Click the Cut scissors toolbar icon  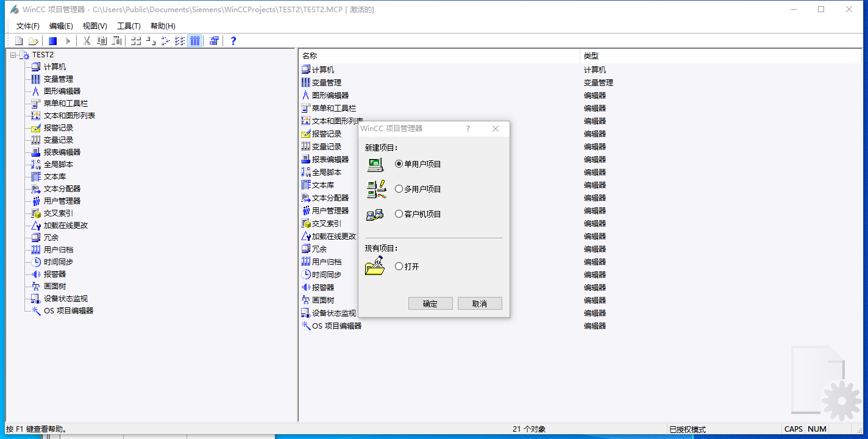[x=87, y=41]
